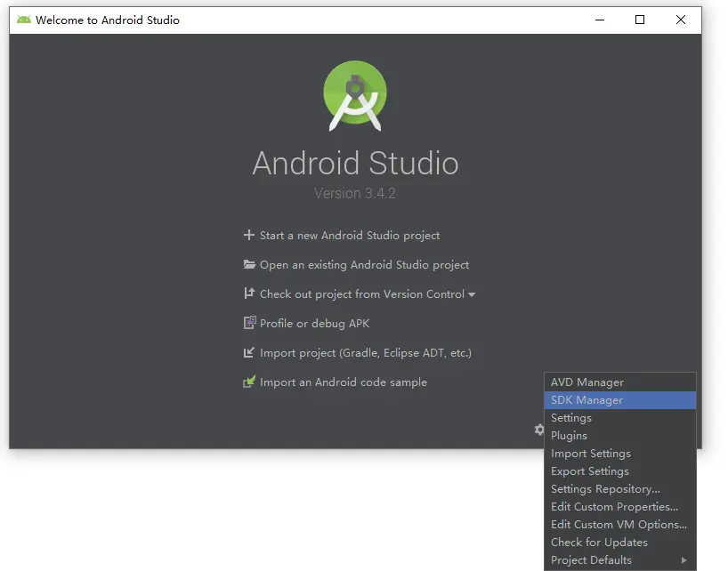Start a new Android Studio project

(349, 235)
